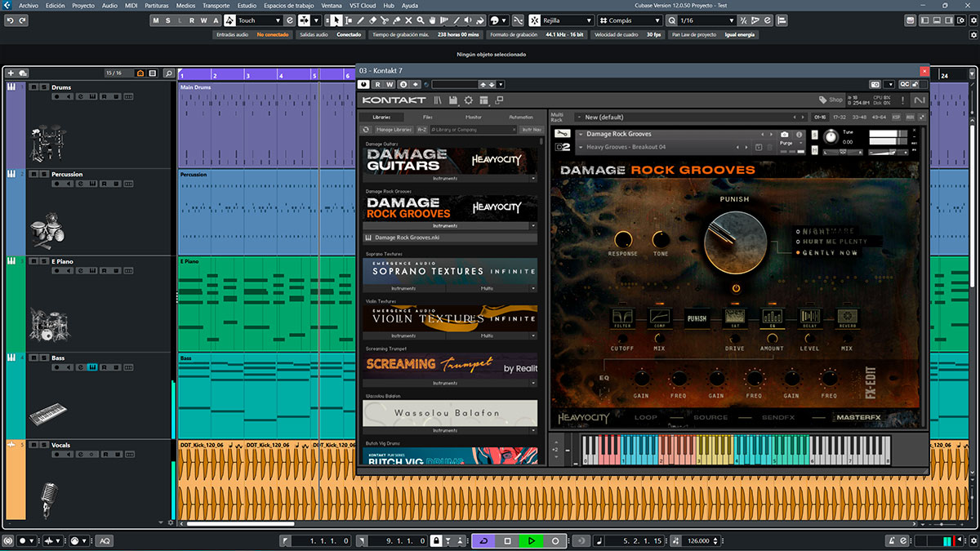Select the Erase tool

(x=372, y=20)
